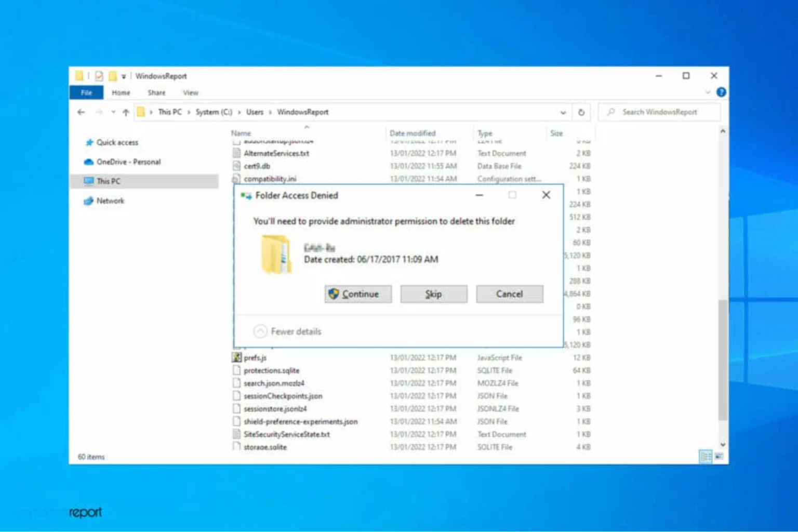
Task: Expand the Customize Quick Access Toolbar dropdown
Action: pyautogui.click(x=123, y=76)
